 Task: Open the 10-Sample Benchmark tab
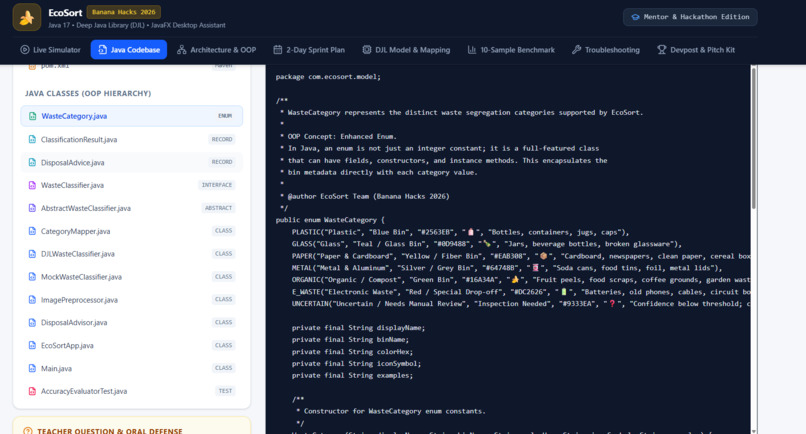click(x=511, y=50)
